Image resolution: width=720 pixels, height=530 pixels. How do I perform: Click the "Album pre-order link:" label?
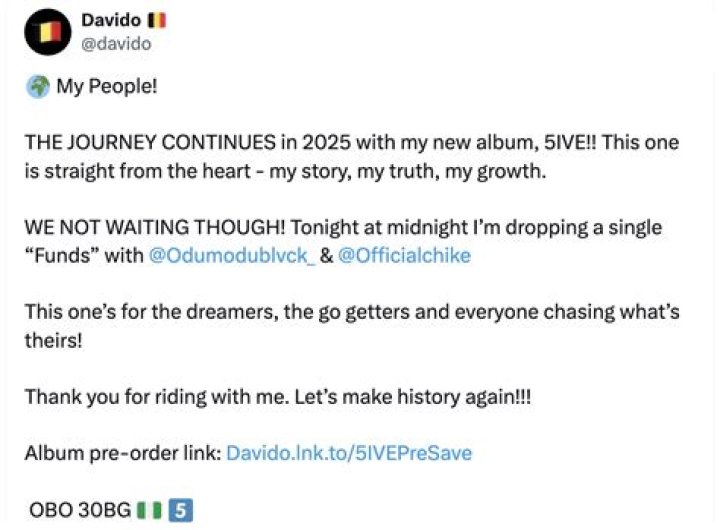pyautogui.click(x=122, y=453)
